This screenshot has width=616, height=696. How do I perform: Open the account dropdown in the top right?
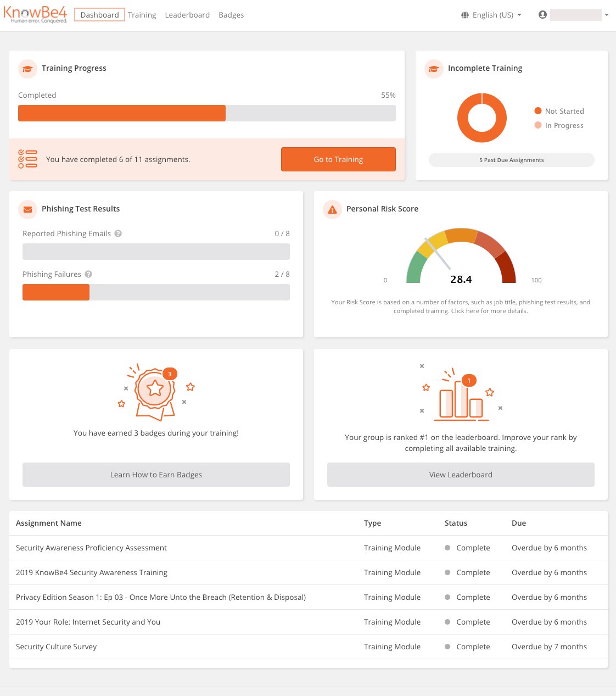coord(607,15)
